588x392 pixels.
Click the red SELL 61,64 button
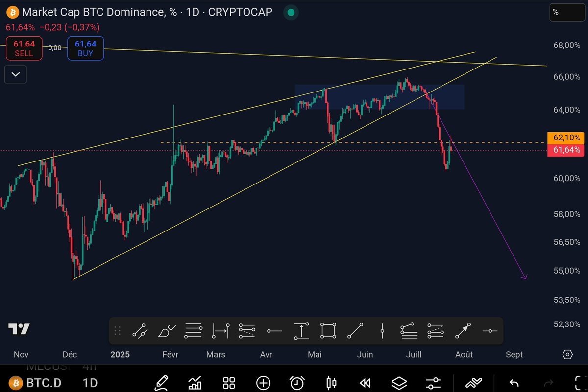[x=24, y=48]
